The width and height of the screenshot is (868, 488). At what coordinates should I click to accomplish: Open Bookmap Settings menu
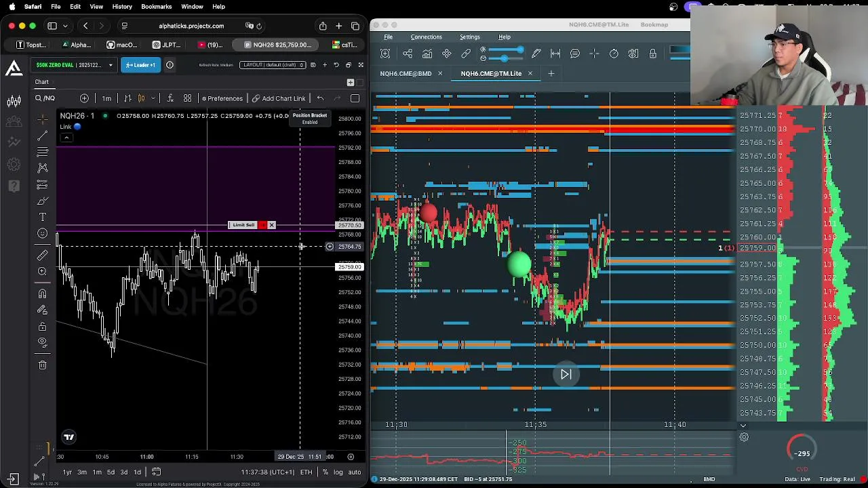(x=469, y=37)
